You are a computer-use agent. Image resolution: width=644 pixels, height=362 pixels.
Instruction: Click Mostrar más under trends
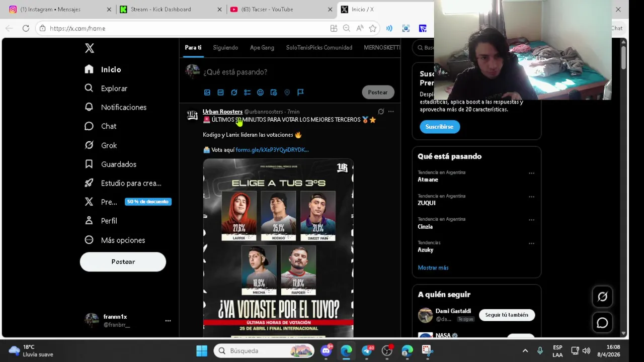[x=433, y=268]
